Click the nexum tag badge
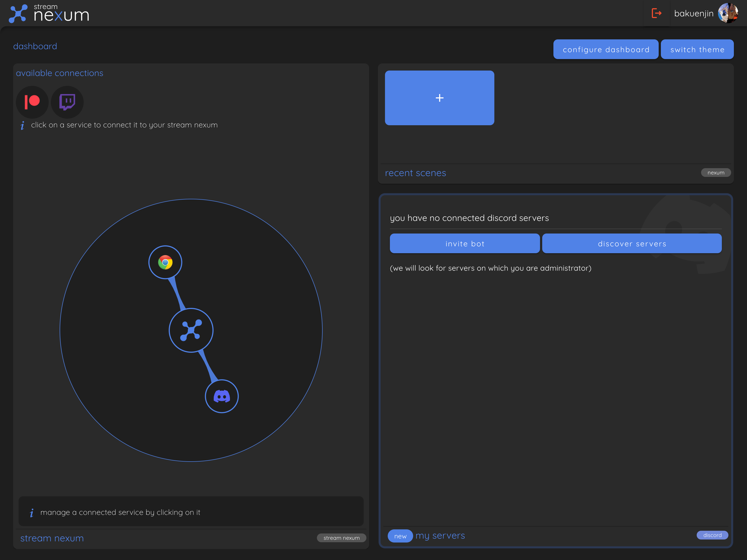 pos(716,173)
